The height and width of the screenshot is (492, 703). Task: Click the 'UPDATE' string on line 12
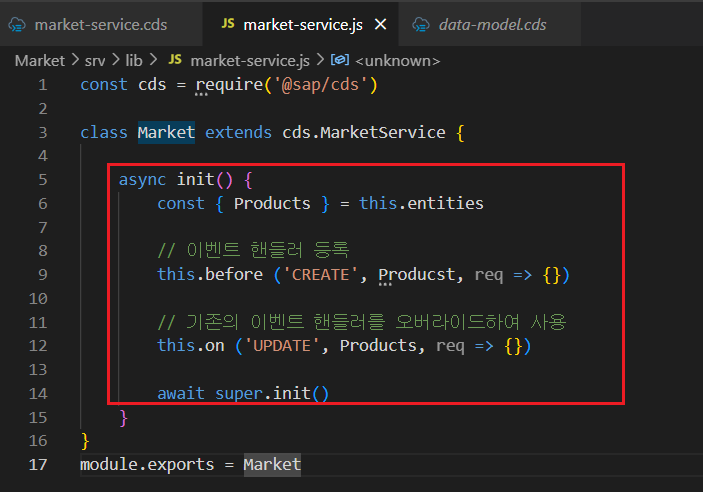(x=282, y=346)
